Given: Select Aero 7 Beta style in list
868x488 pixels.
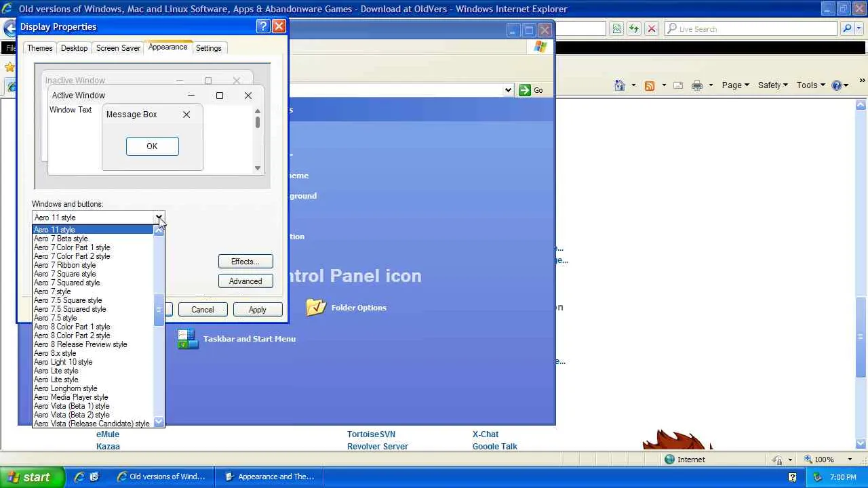Looking at the screenshot, I should 93,239.
